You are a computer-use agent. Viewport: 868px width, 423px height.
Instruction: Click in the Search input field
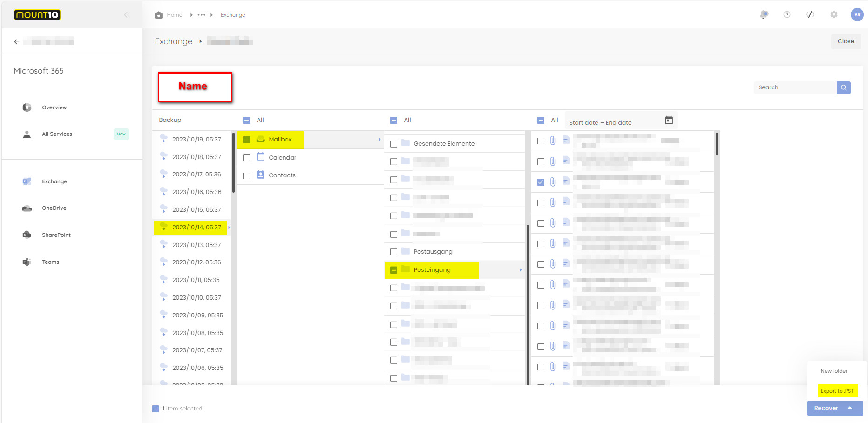pyautogui.click(x=795, y=87)
